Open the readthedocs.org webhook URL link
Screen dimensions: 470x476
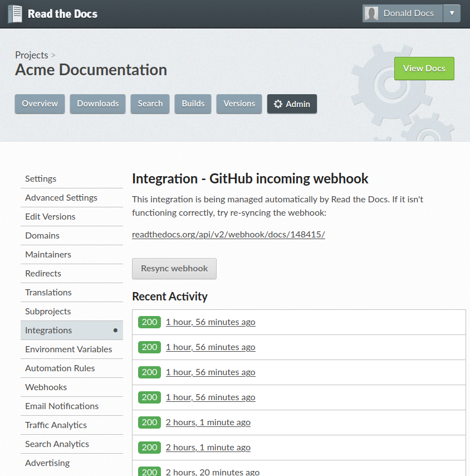tap(228, 234)
